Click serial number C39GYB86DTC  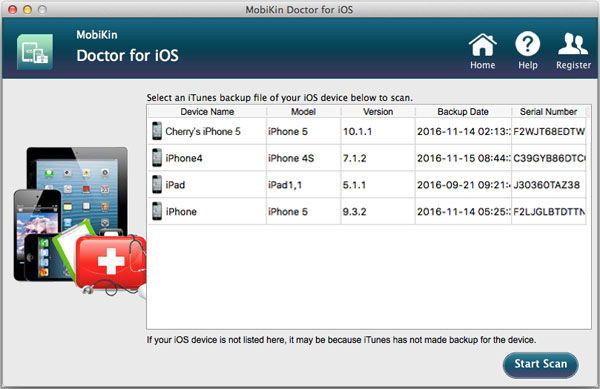coord(549,158)
